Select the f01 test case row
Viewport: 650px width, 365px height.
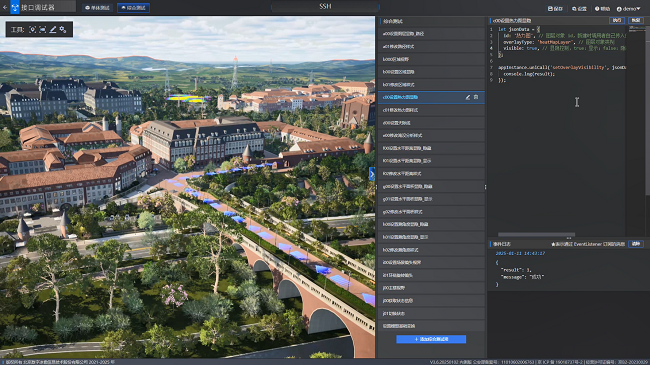click(431, 161)
